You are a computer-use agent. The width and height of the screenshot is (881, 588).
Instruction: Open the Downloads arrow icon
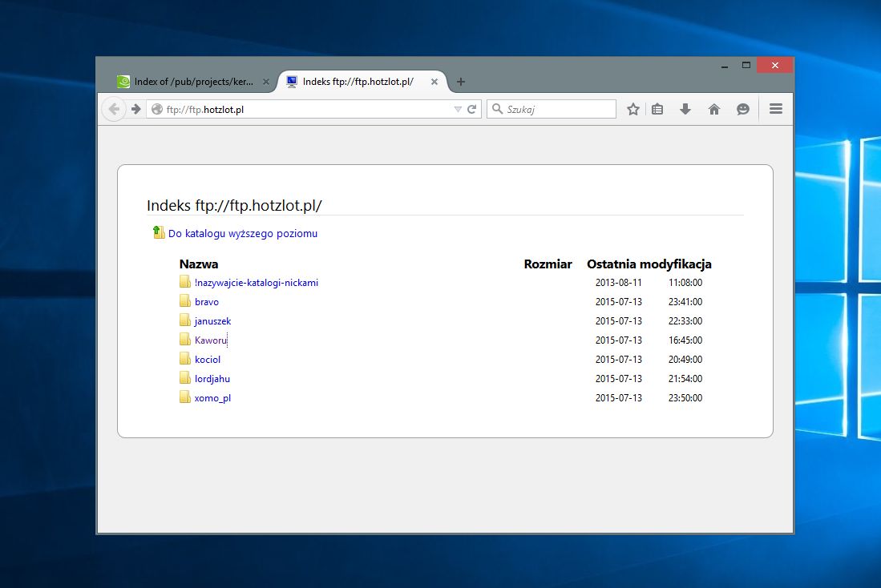[685, 110]
